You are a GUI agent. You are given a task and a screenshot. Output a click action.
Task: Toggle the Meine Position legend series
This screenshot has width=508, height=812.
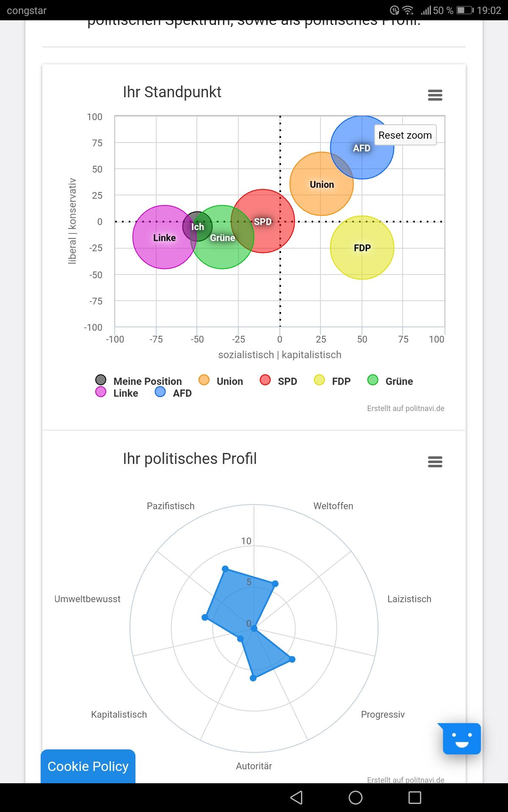click(138, 381)
